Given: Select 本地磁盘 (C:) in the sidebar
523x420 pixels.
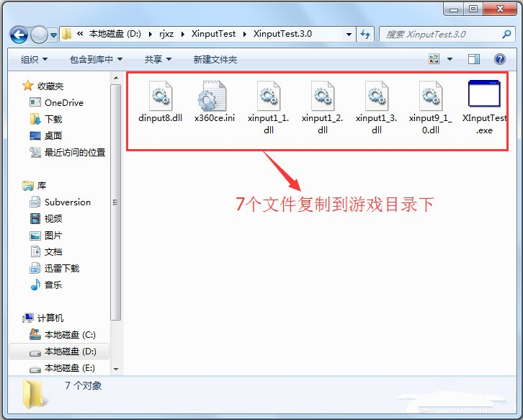Looking at the screenshot, I should pos(70,334).
